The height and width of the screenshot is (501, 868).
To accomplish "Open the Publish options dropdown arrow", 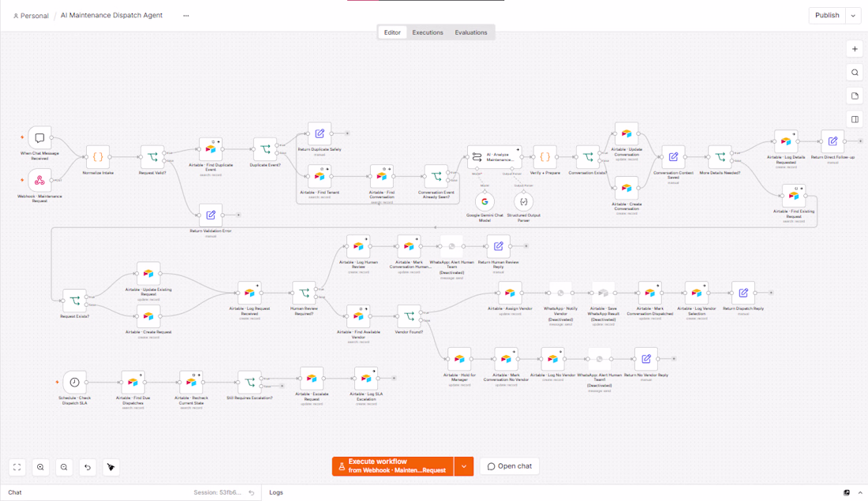I will pyautogui.click(x=853, y=16).
